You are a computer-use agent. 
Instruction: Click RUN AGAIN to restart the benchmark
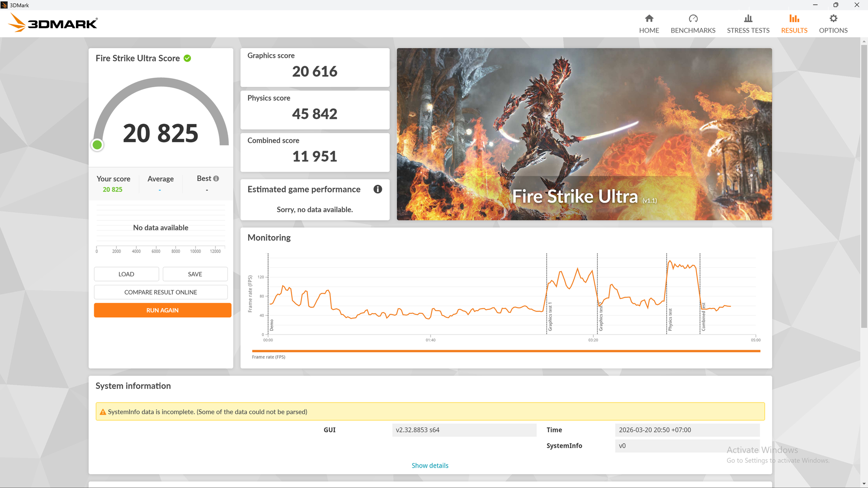click(x=162, y=310)
